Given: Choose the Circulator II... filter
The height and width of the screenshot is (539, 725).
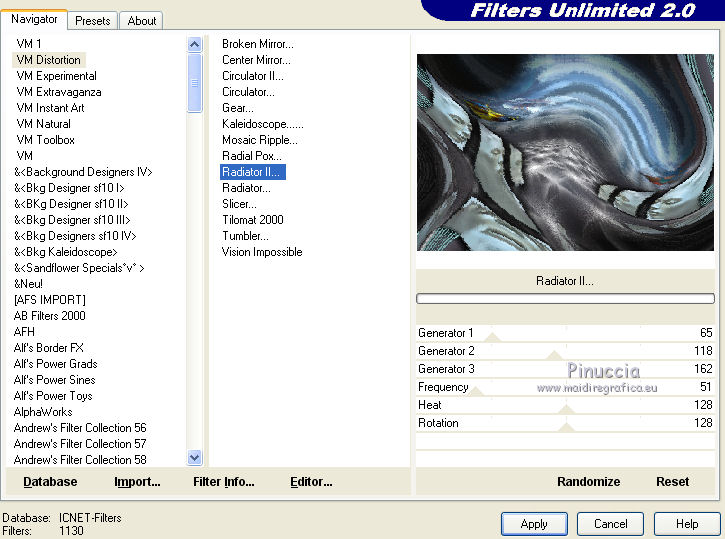Looking at the screenshot, I should (252, 76).
